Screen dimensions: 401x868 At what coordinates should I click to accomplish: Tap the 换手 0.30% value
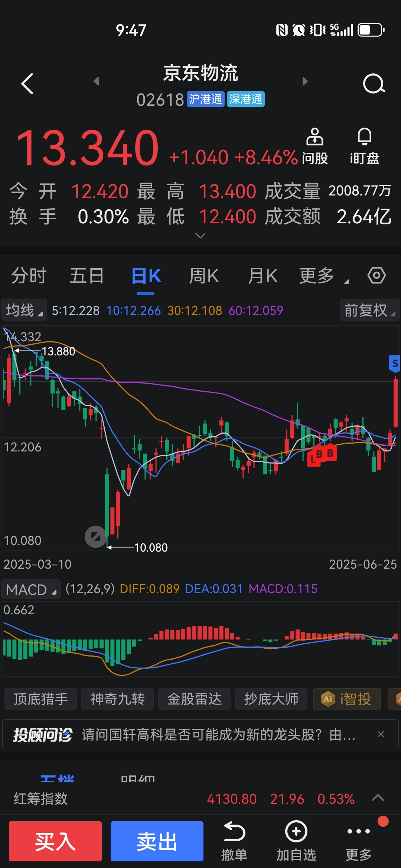click(x=103, y=217)
